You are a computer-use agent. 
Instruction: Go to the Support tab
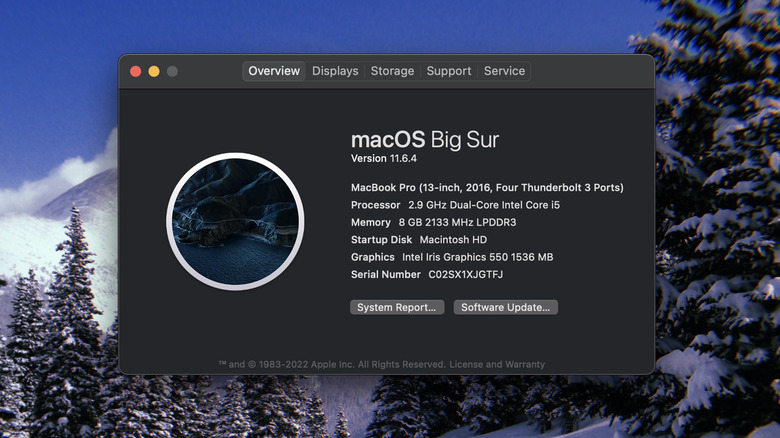(x=448, y=71)
